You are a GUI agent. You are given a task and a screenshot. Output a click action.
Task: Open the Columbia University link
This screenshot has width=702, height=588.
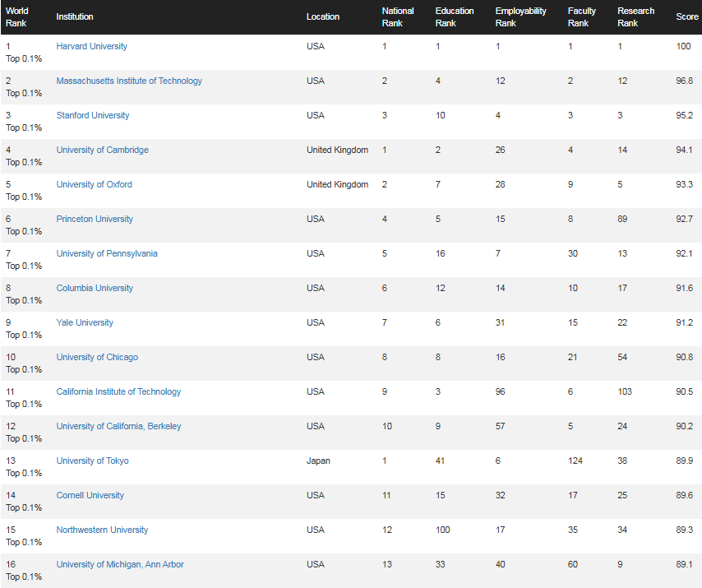(x=95, y=288)
